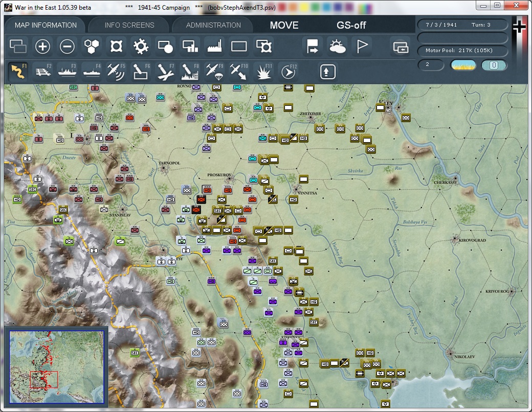Click the clear terrain swatch indicator

(x=463, y=65)
